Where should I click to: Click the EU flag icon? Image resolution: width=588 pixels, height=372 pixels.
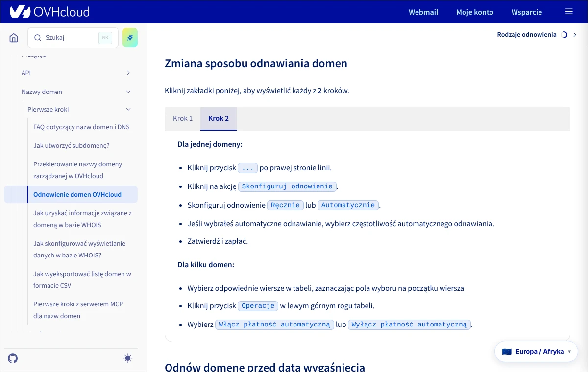tap(507, 351)
